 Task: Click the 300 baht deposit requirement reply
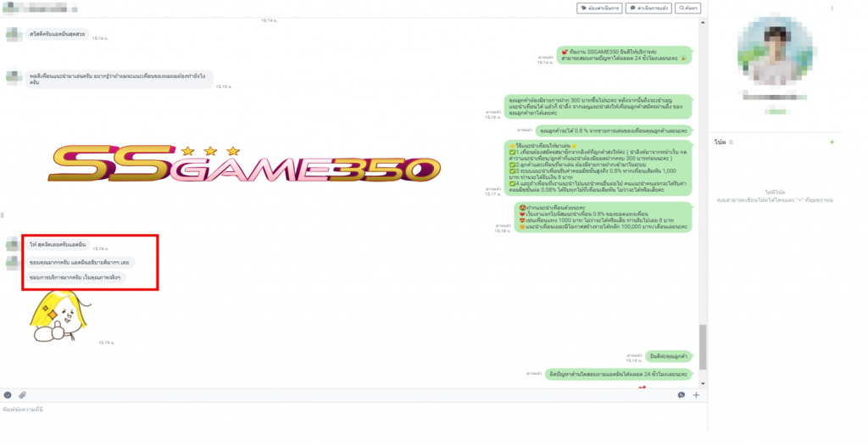598,106
